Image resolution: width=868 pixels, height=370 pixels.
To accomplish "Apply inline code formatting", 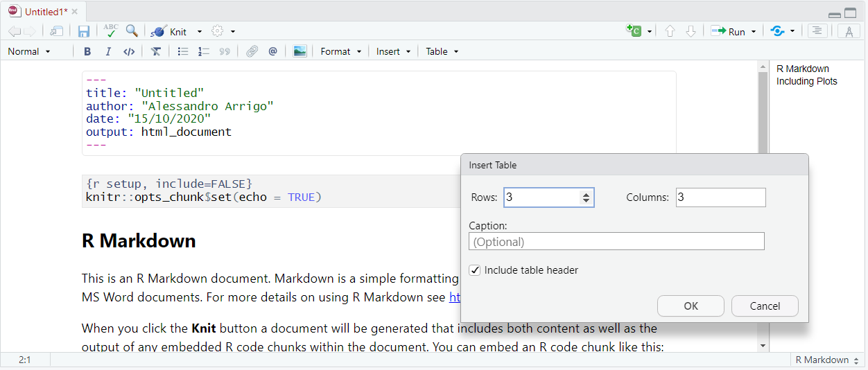I will coord(129,51).
